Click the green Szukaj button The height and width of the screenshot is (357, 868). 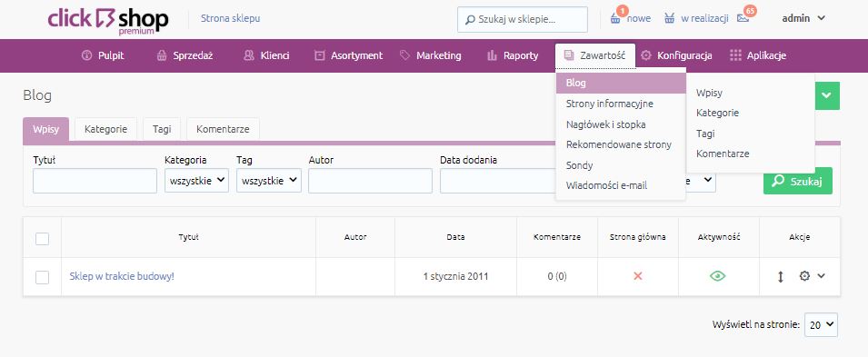tap(798, 181)
